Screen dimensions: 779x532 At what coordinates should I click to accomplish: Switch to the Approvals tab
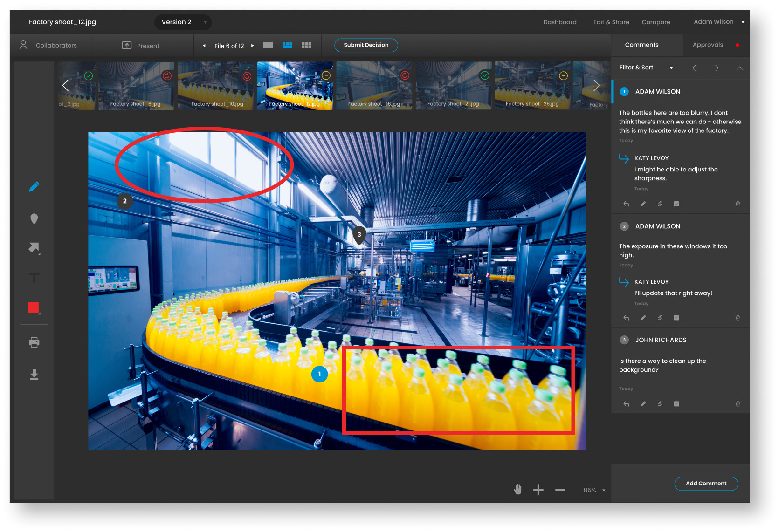click(x=708, y=45)
